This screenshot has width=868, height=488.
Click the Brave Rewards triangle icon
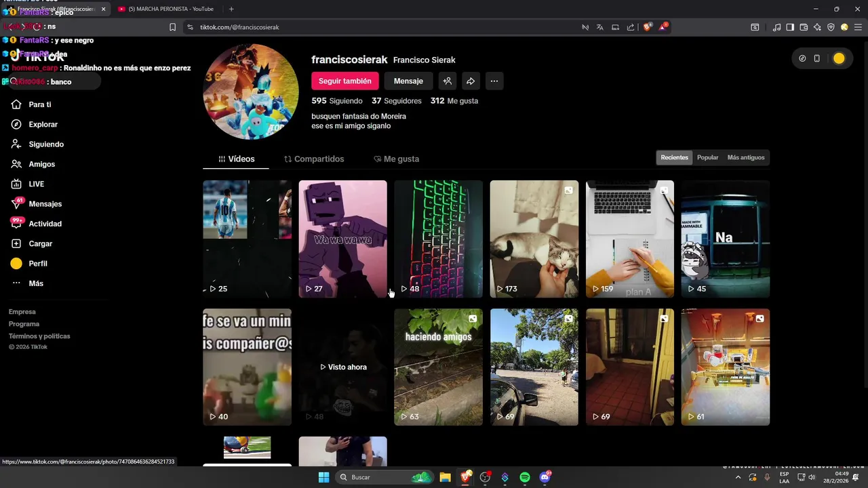click(663, 27)
